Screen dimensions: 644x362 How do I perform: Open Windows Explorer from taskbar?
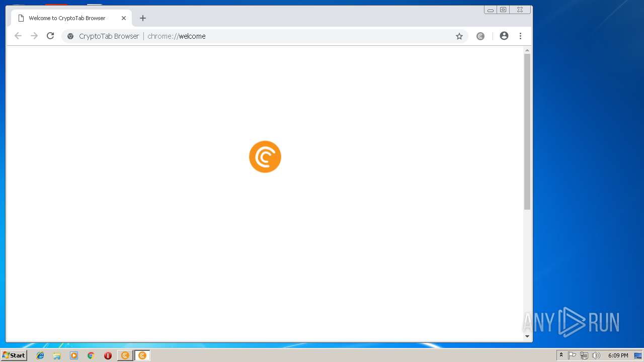(x=57, y=355)
